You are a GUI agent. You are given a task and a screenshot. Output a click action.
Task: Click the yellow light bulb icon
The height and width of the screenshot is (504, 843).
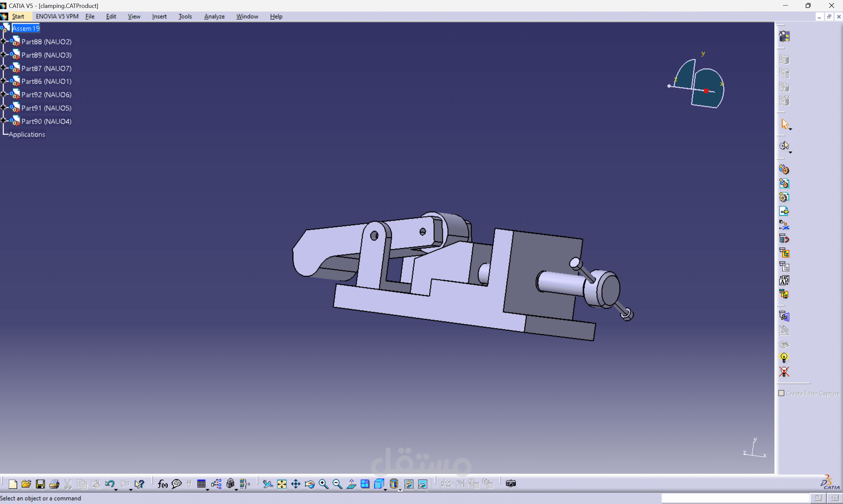click(784, 358)
